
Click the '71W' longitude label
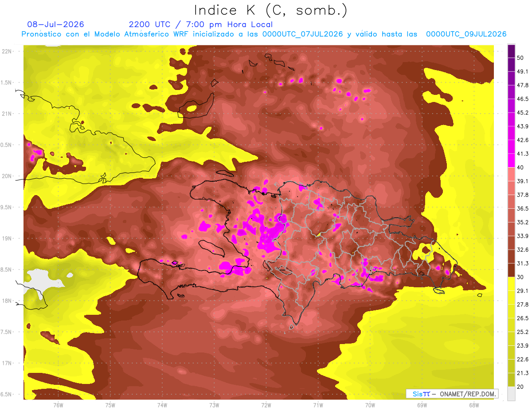318,405
